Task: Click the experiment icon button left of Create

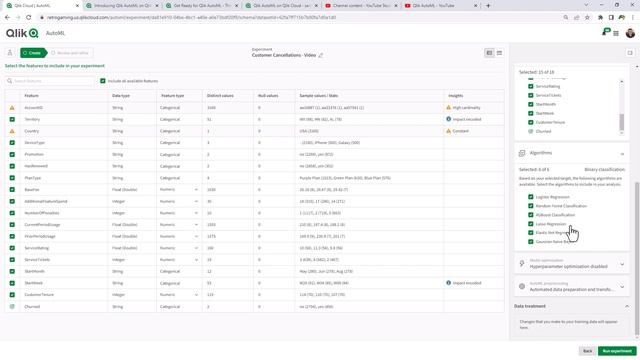Action: point(10,53)
